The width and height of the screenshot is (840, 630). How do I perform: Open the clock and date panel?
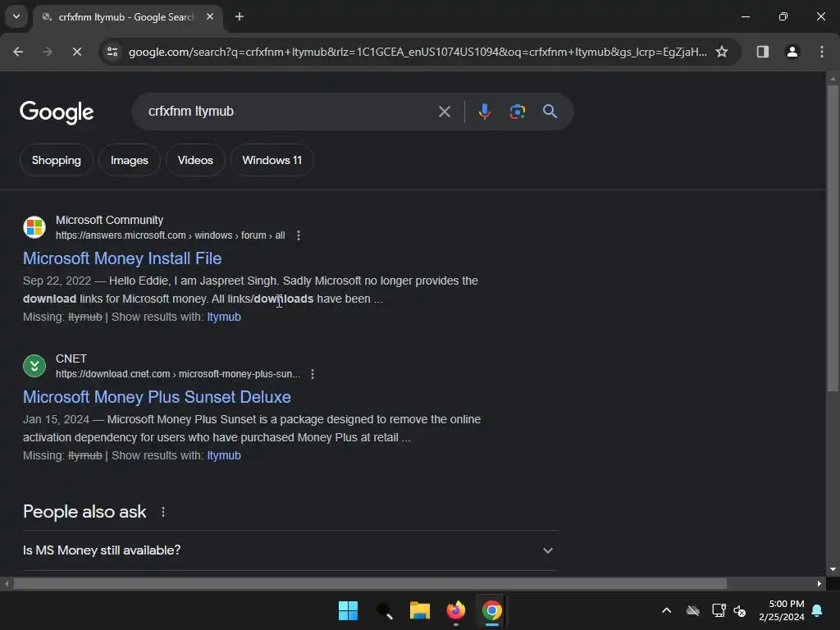(782, 610)
